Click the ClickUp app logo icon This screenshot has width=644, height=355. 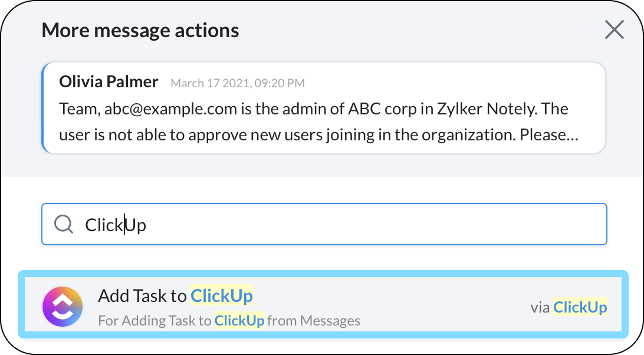pos(62,306)
